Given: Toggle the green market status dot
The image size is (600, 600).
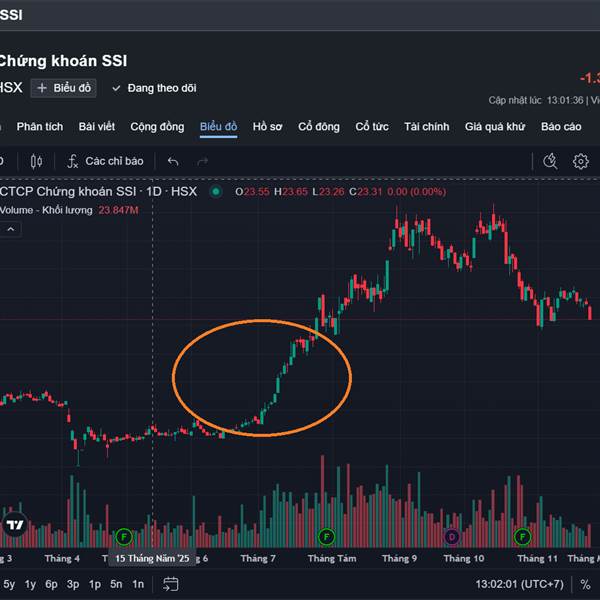Looking at the screenshot, I should pos(216,191).
